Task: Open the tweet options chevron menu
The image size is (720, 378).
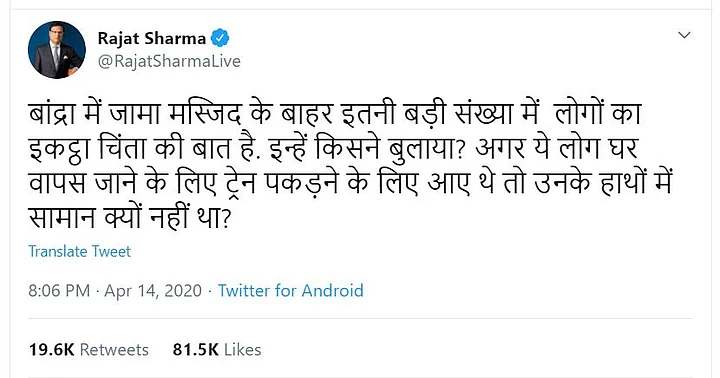Action: pos(684,35)
